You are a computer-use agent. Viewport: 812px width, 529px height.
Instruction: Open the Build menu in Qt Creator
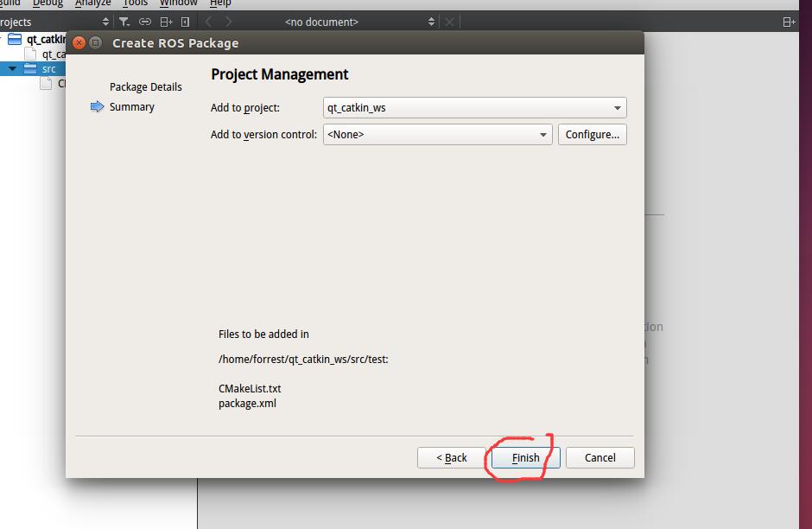coord(10,3)
